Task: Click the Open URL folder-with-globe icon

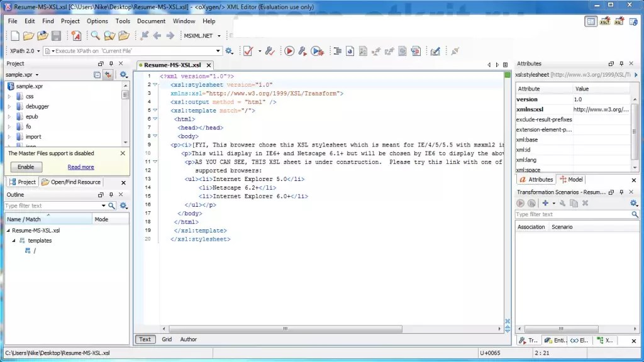Action: tap(42, 36)
